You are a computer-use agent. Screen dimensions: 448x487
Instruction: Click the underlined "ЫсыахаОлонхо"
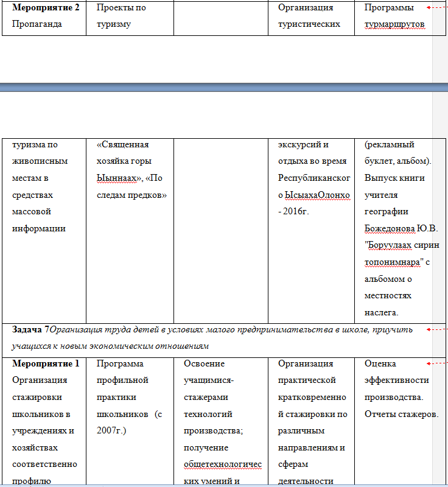317,195
